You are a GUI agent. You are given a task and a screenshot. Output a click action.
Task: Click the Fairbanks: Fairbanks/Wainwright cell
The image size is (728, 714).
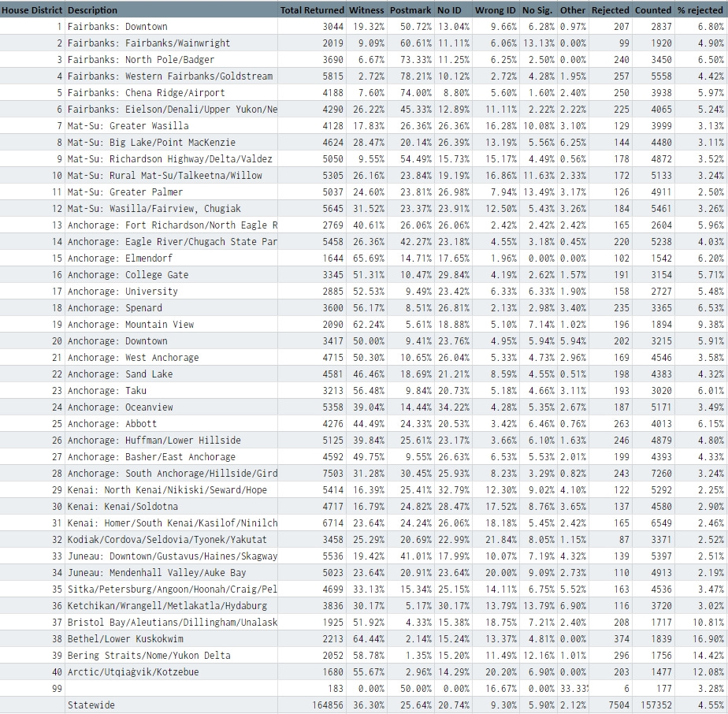171,43
